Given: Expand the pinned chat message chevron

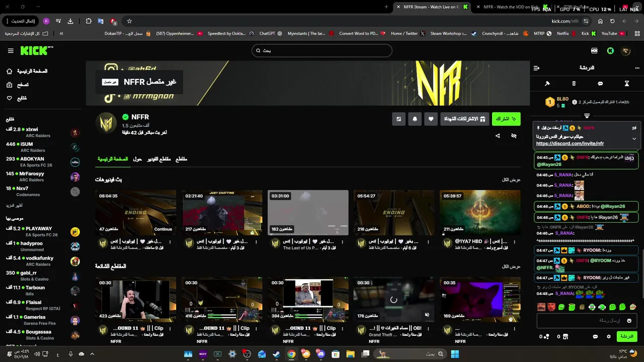Looking at the screenshot, I should tap(634, 138).
